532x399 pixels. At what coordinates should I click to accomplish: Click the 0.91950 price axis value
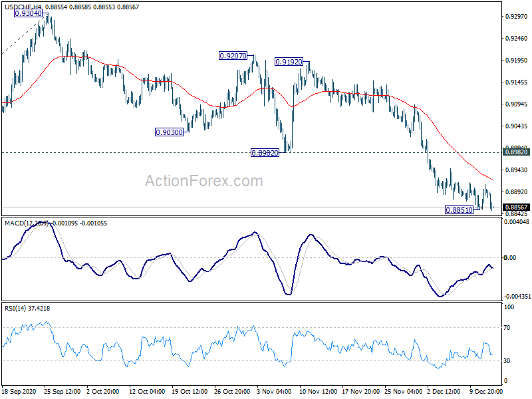pos(516,60)
